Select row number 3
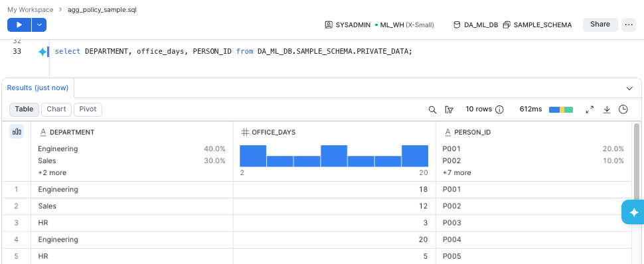The width and height of the screenshot is (644, 264). [x=17, y=223]
